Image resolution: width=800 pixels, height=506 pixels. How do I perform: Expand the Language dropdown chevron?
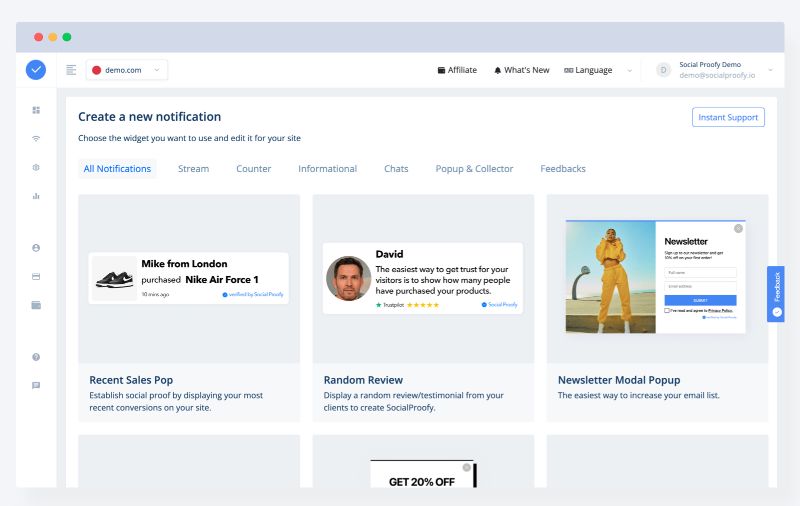tap(630, 70)
